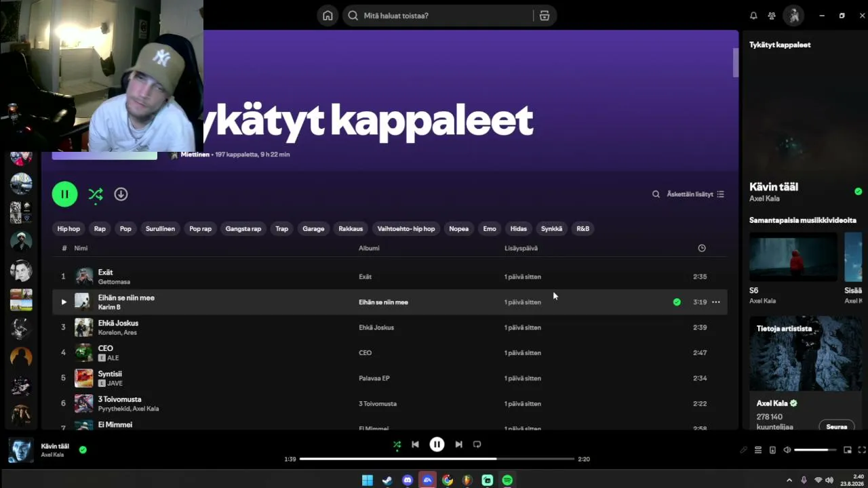Sort by the Lisäyspäivä column header
868x488 pixels.
click(521, 248)
